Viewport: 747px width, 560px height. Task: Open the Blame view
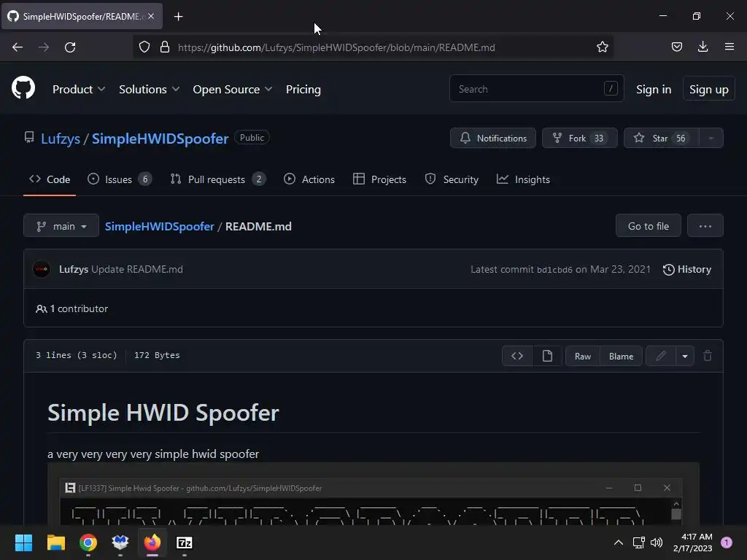(x=622, y=356)
